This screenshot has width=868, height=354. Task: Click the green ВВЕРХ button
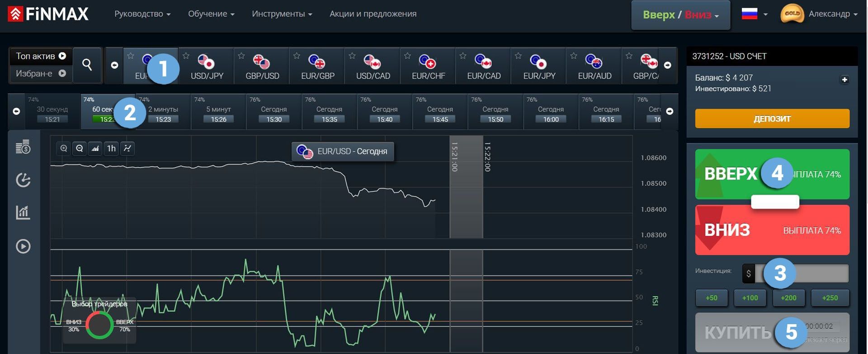point(772,174)
